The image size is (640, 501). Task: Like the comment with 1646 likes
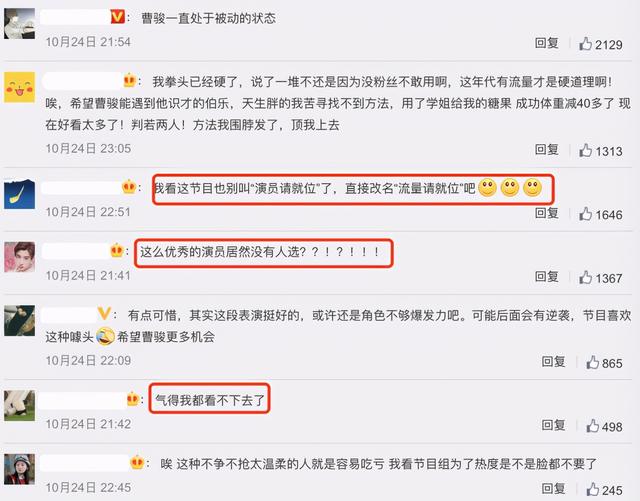585,214
